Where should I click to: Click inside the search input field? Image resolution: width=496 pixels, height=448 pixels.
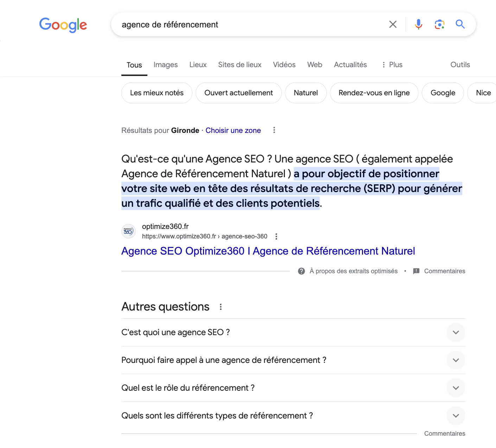point(246,25)
